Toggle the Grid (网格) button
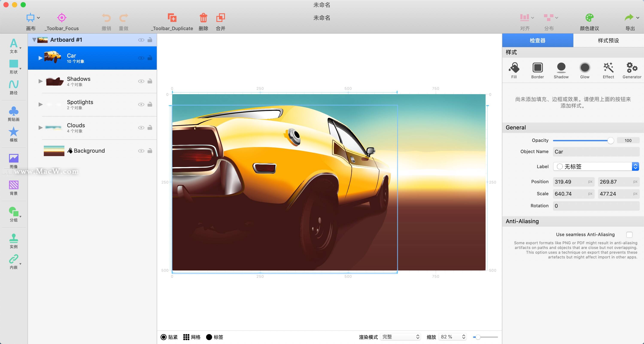The height and width of the screenshot is (344, 644). click(192, 337)
